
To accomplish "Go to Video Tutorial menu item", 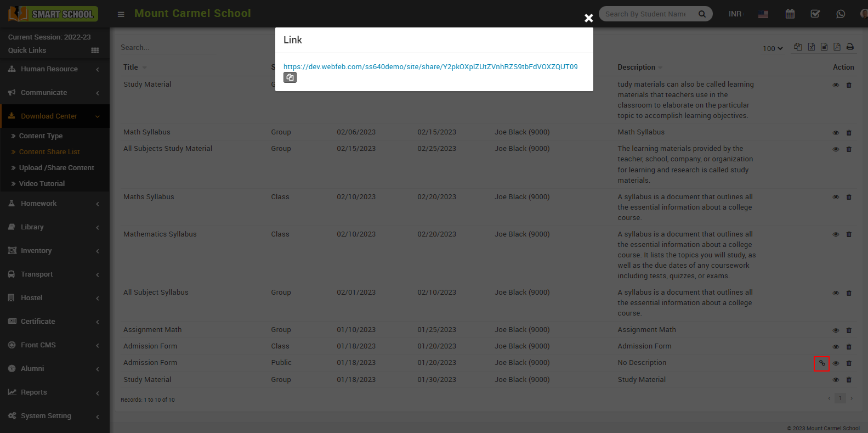I will [x=42, y=184].
